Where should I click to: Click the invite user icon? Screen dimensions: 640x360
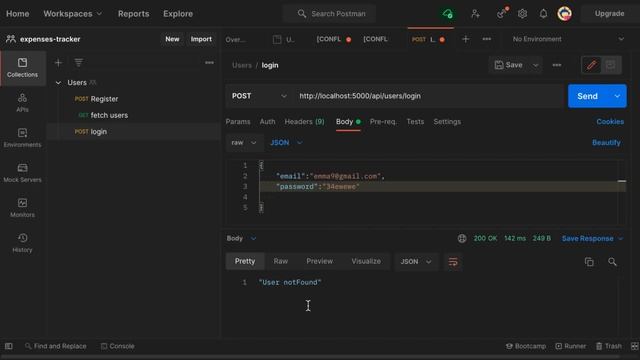click(x=475, y=14)
